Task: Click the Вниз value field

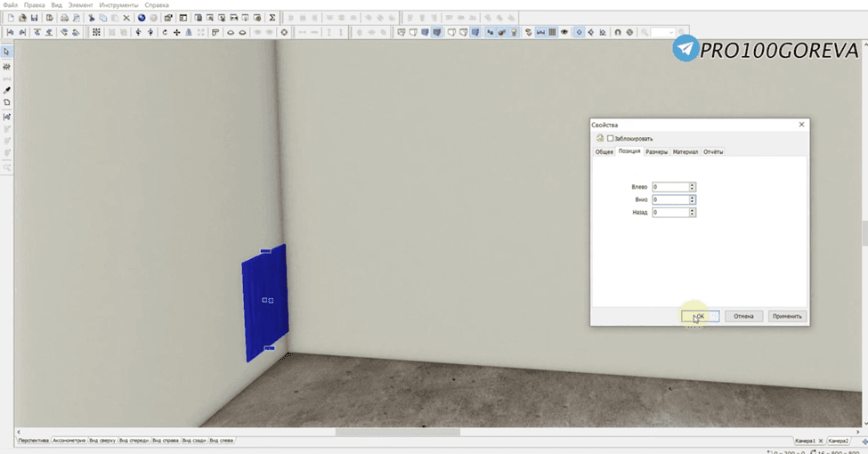Action: (x=670, y=199)
